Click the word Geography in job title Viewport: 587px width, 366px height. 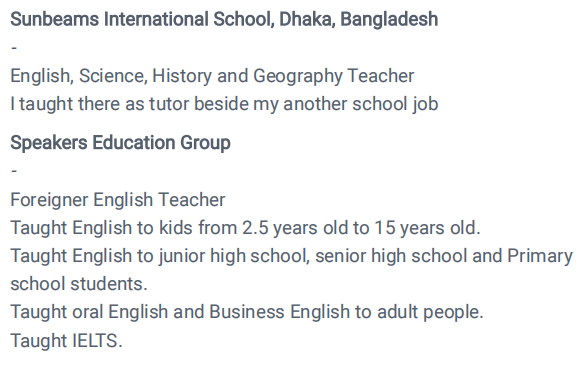[298, 76]
